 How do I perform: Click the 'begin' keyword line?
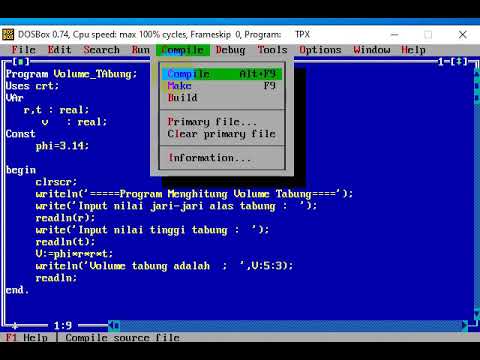click(x=21, y=170)
